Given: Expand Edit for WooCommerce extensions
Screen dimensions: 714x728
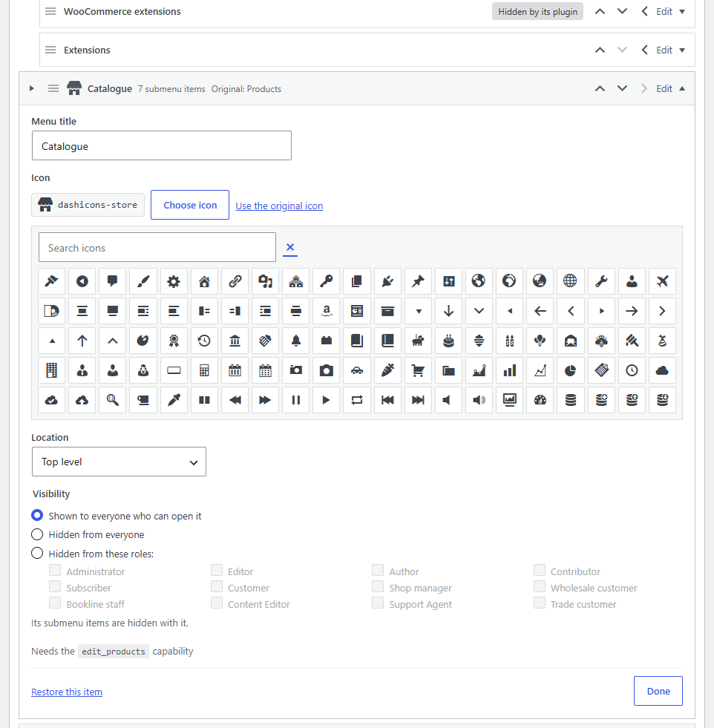Looking at the screenshot, I should [x=670, y=12].
